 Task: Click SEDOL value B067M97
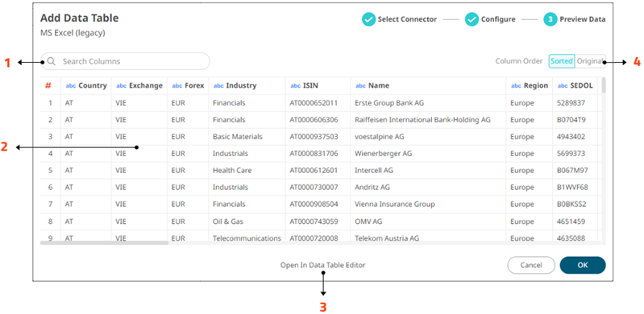[x=572, y=171]
